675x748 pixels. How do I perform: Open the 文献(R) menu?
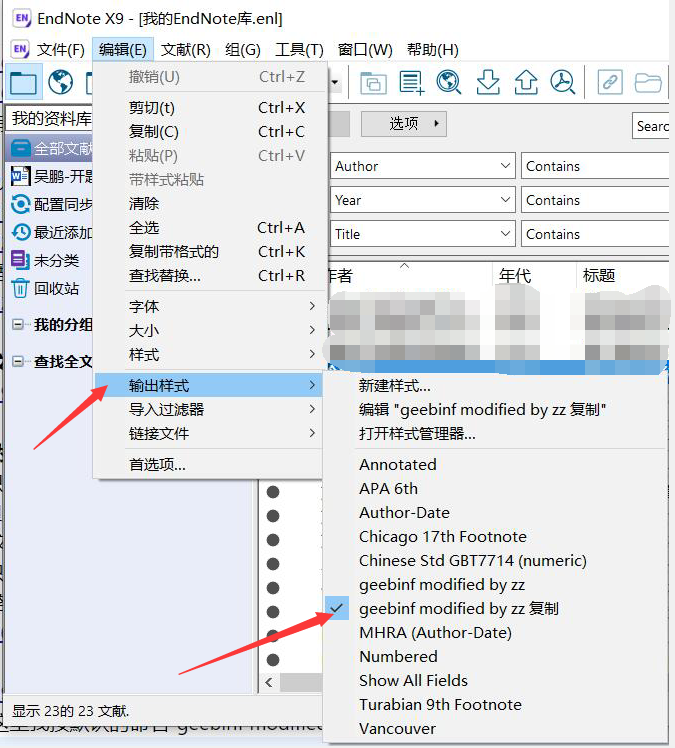186,49
